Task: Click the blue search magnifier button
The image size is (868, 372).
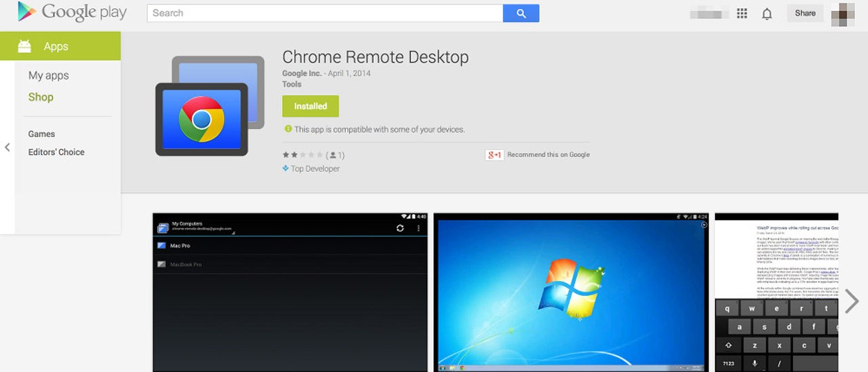Action: click(521, 13)
